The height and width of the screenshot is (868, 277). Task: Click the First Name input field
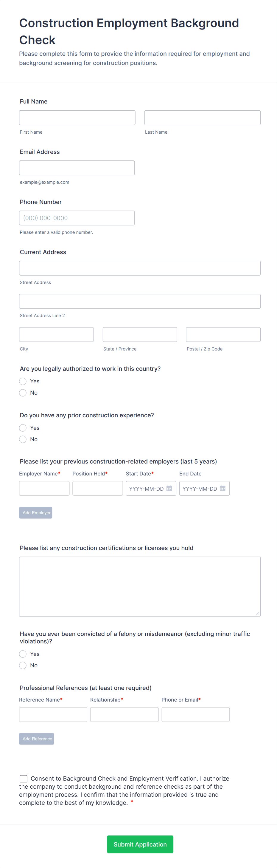tap(77, 118)
